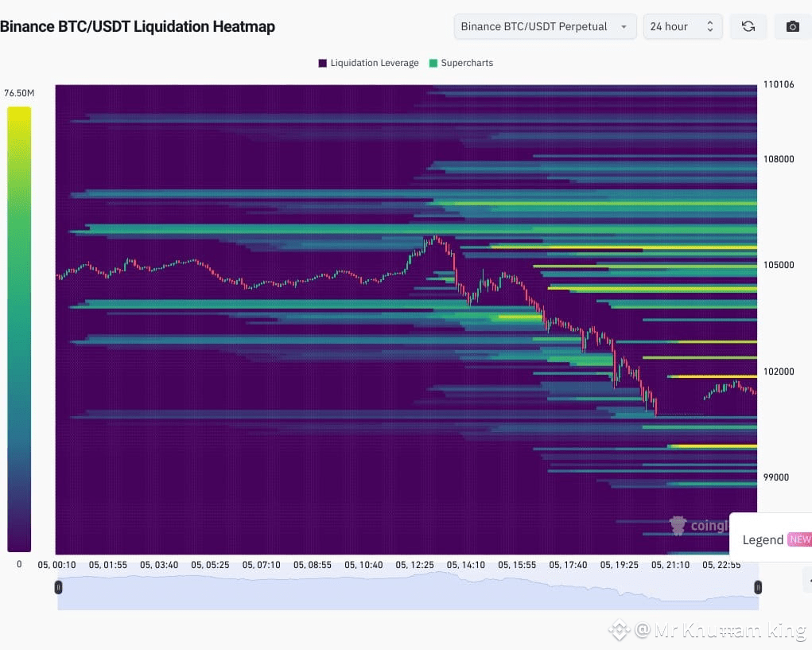The height and width of the screenshot is (650, 812).
Task: Click the 05, 05:25 time axis label
Action: (210, 565)
